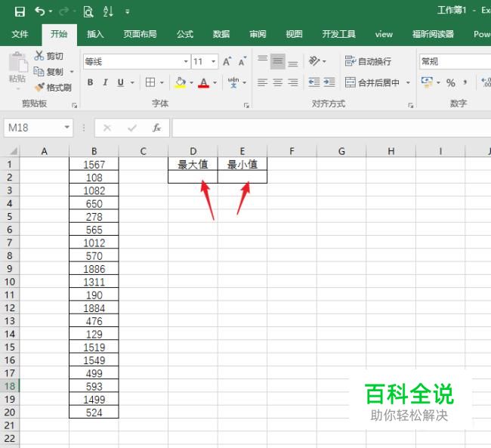Viewport: 491px width, 448px height.
Task: Select Align Left icon
Action: (262, 82)
